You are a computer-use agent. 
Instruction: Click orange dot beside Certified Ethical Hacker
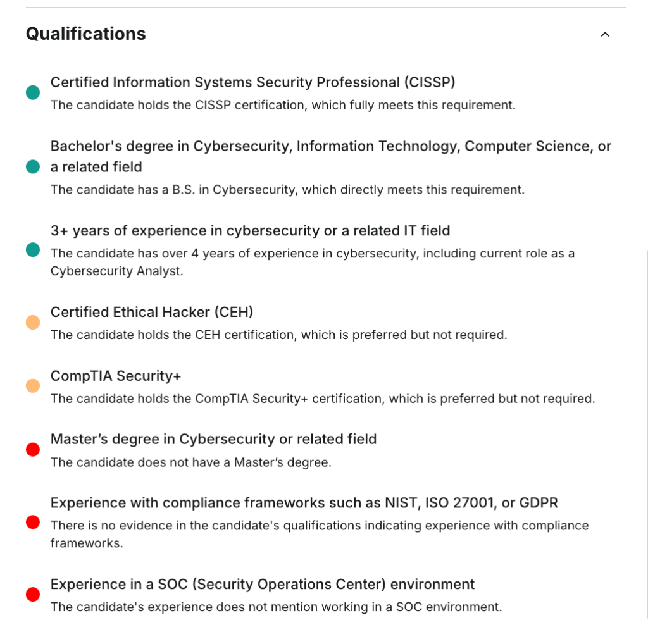33,323
